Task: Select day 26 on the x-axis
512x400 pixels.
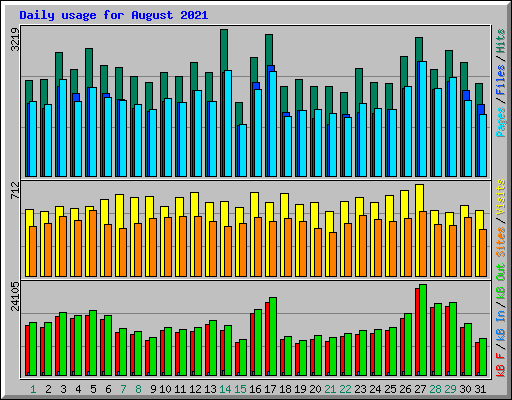Action: coord(405,389)
